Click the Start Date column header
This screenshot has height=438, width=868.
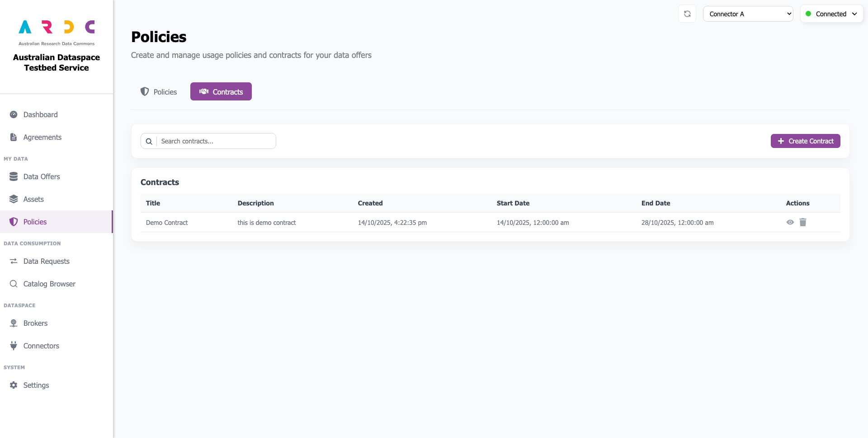513,203
